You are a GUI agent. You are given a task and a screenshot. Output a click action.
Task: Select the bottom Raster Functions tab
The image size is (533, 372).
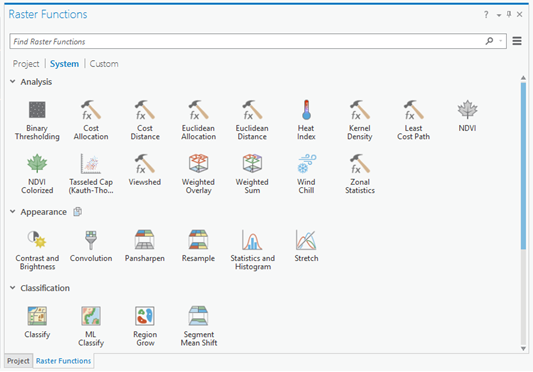coord(64,361)
